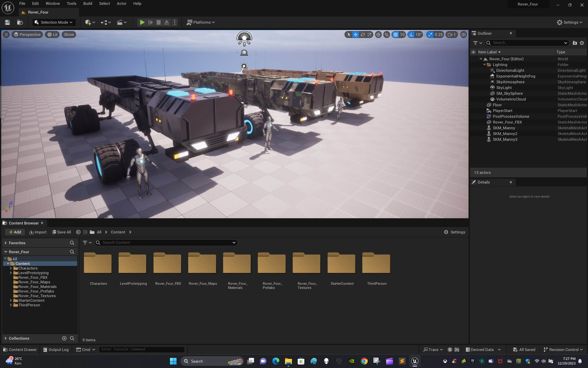Viewport: 588px width, 368px height.
Task: Select the Rotate transform tool
Action: [363, 35]
